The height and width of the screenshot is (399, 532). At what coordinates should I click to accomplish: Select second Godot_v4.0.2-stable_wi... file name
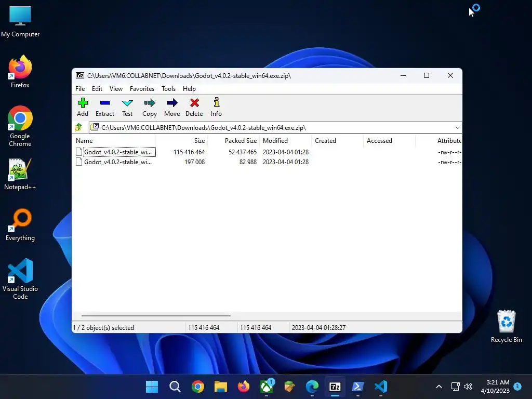coord(118,162)
